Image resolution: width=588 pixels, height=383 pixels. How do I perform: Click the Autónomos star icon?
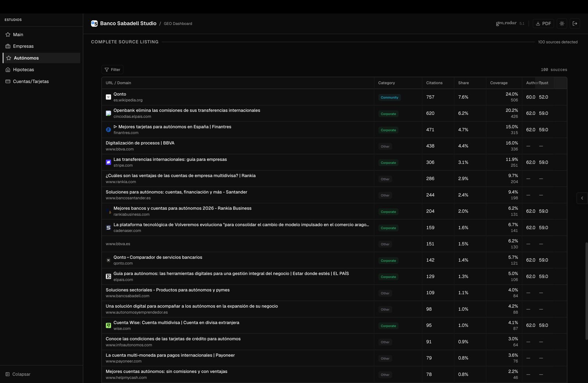[x=9, y=58]
